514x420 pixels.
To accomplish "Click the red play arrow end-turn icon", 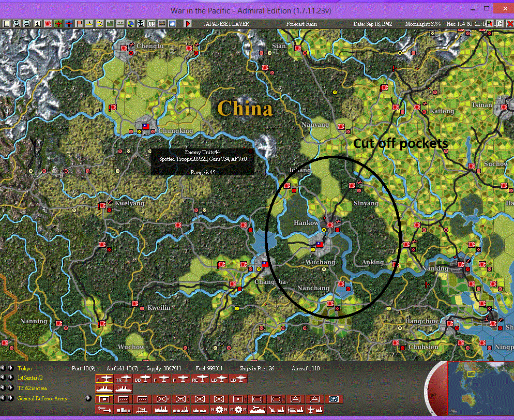I will (x=188, y=24).
